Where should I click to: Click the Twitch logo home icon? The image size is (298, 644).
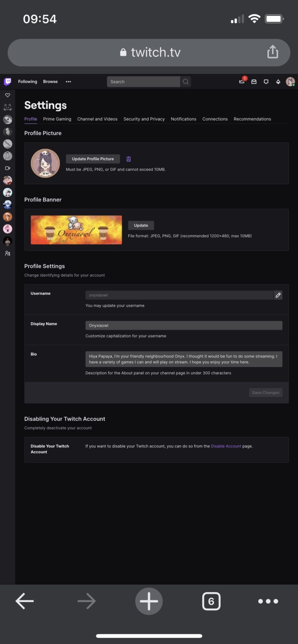7,81
